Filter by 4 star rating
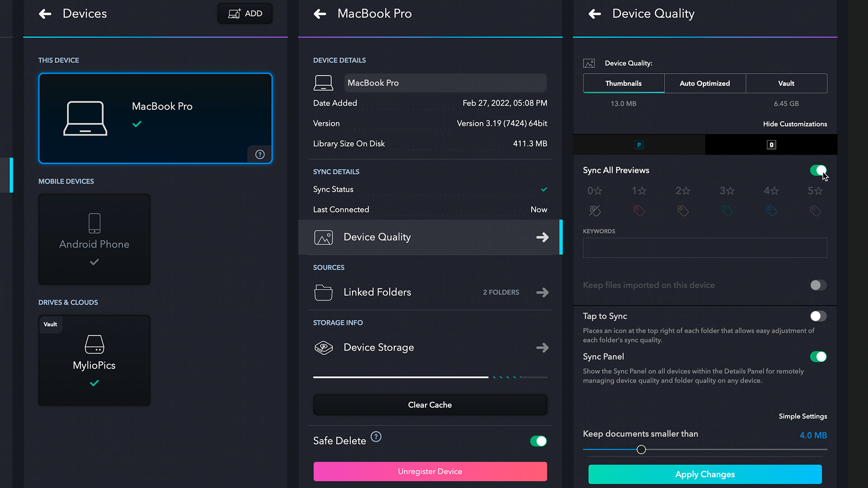This screenshot has width=868, height=488. (x=771, y=191)
